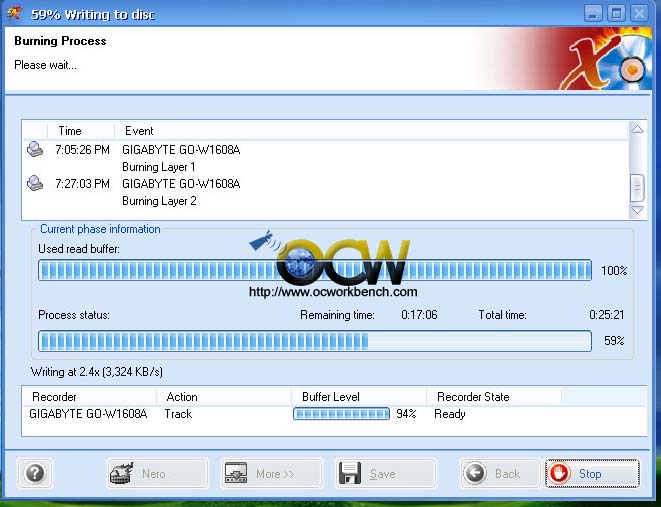This screenshot has height=507, width=661.
Task: Click the Event column header
Action: point(372,131)
